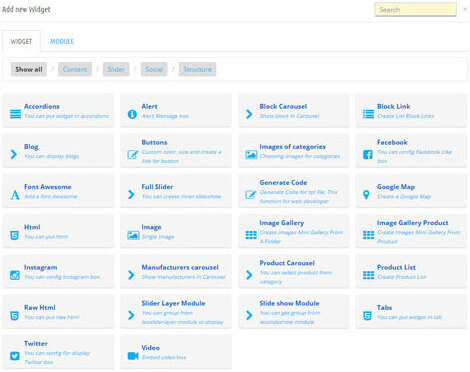Screen dimensions: 470x372
Task: Choose Slider Layer Module title
Action: (x=173, y=303)
